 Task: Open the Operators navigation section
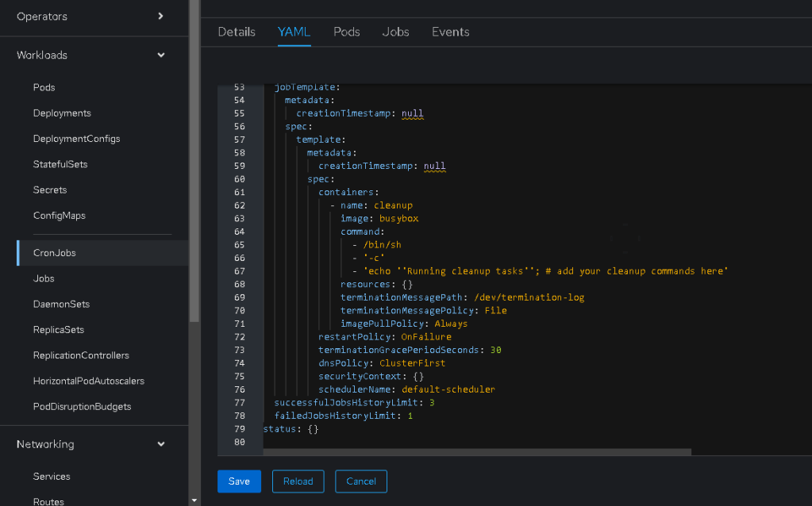(42, 16)
